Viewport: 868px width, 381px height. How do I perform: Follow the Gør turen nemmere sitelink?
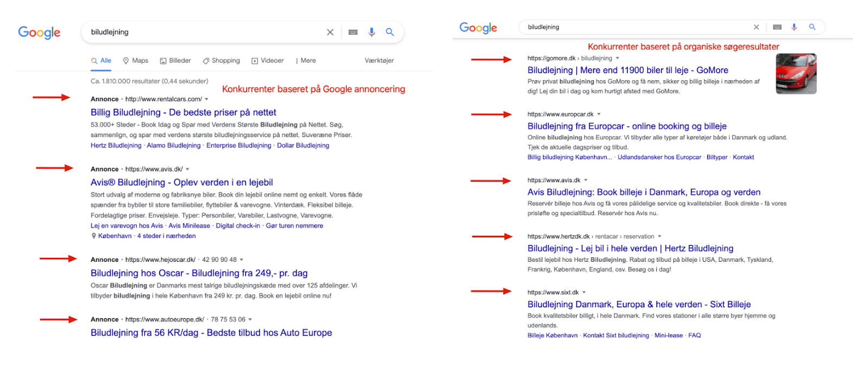click(x=295, y=226)
